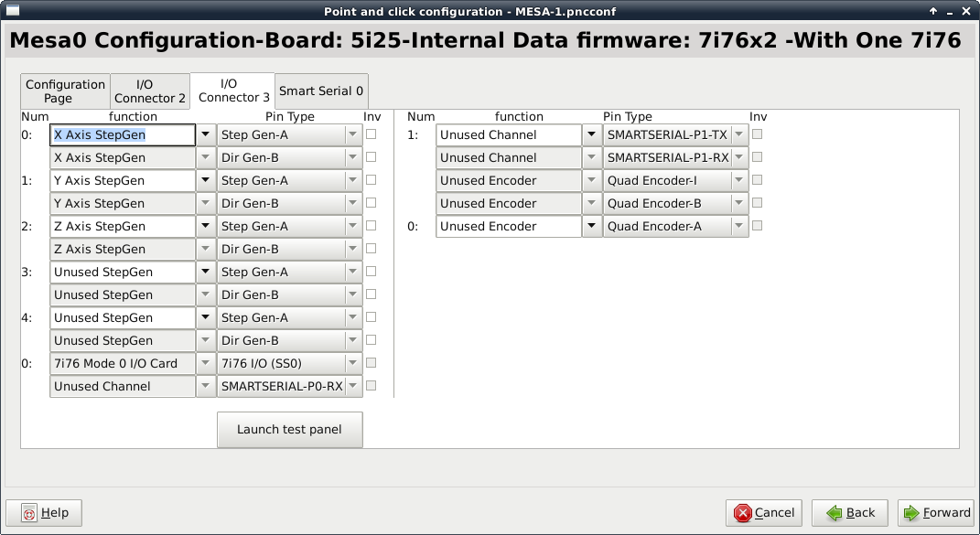The image size is (980, 535).
Task: Click the red Cancel icon
Action: pos(743,513)
